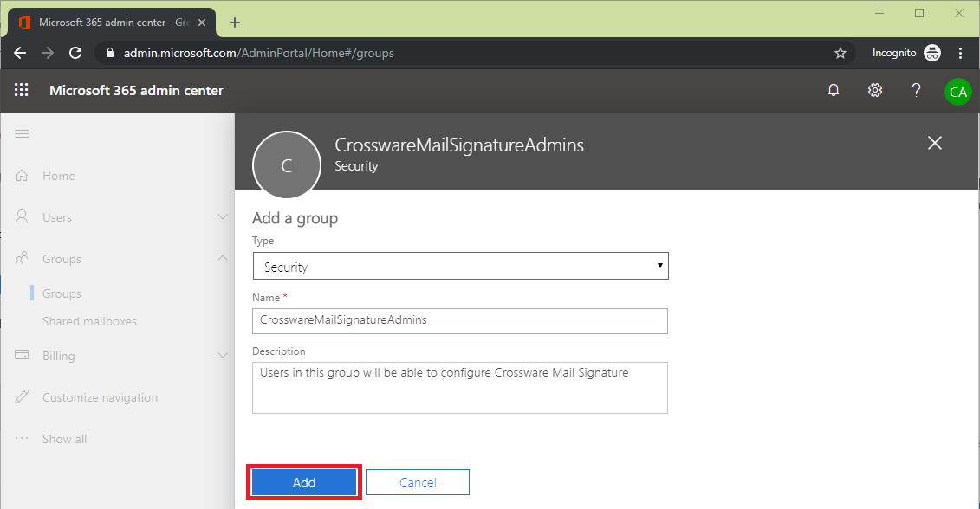The height and width of the screenshot is (509, 980).
Task: Close the Microsoft 365 admin center tab
Action: pyautogui.click(x=202, y=23)
